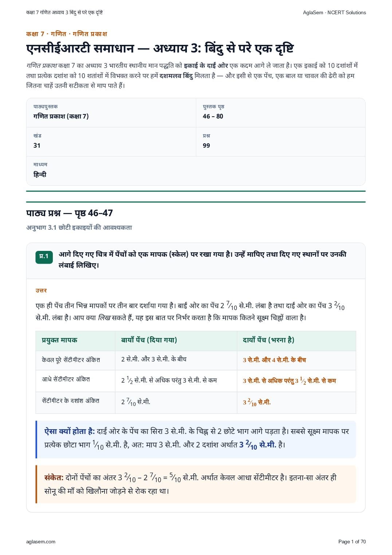
Task: Click the Page 1 of 70 indicator
Action: tap(352, 542)
